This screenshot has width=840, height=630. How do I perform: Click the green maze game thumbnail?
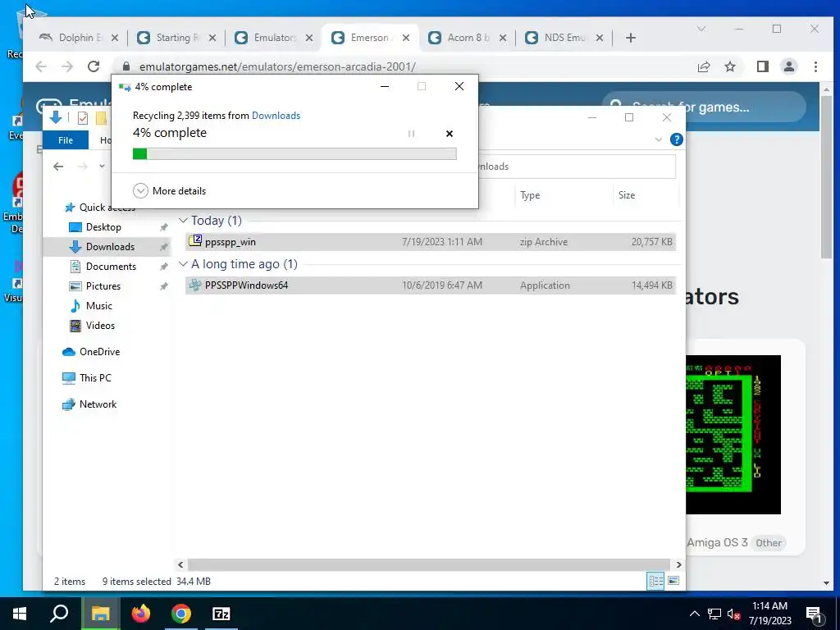(733, 435)
